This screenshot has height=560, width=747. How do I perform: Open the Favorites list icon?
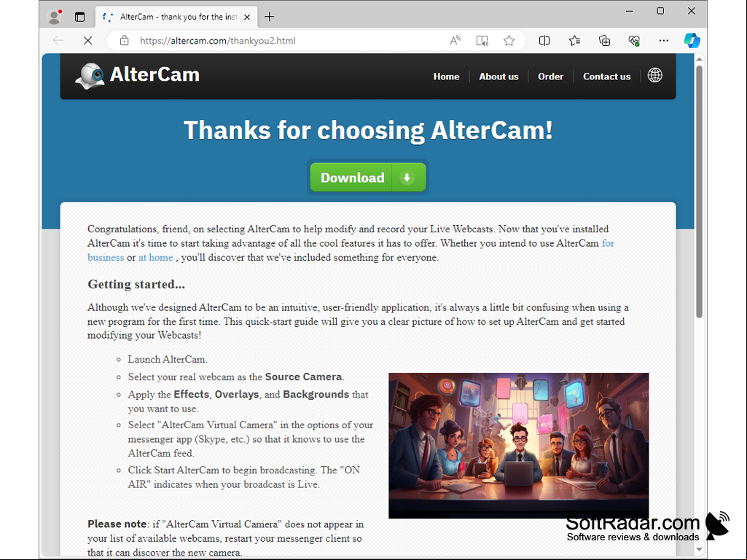574,41
